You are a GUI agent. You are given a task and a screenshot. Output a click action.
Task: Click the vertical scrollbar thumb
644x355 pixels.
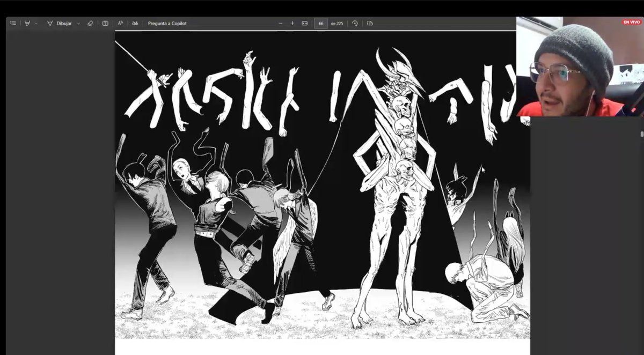(642, 133)
